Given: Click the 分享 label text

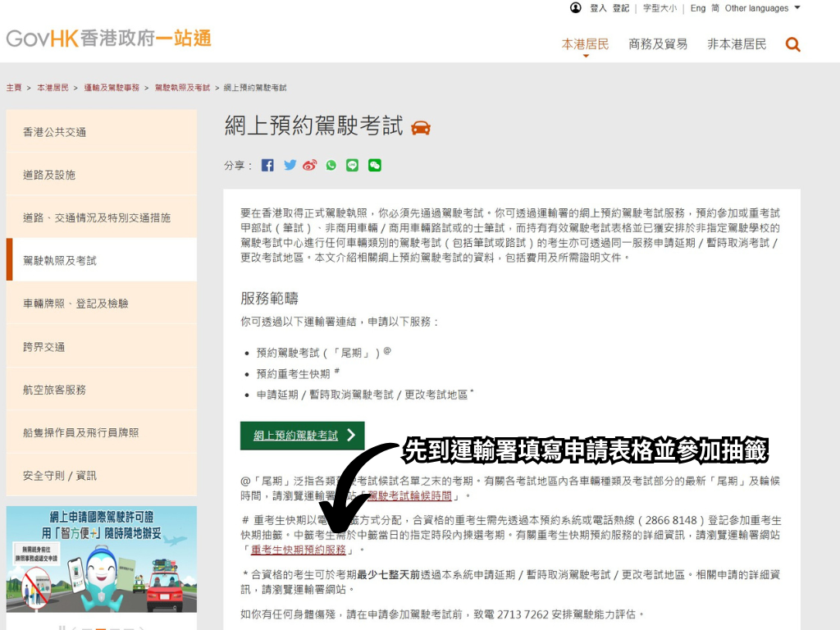Looking at the screenshot, I should [238, 166].
